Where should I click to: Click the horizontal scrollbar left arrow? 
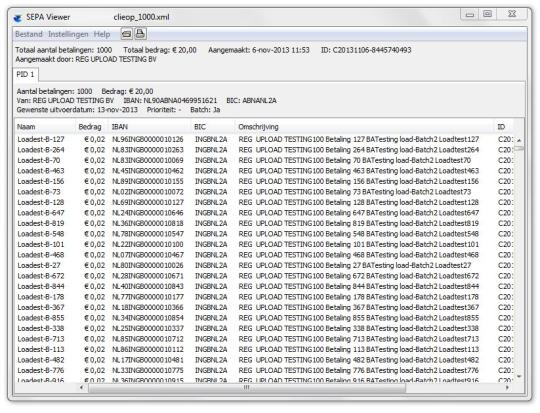[x=82, y=388]
